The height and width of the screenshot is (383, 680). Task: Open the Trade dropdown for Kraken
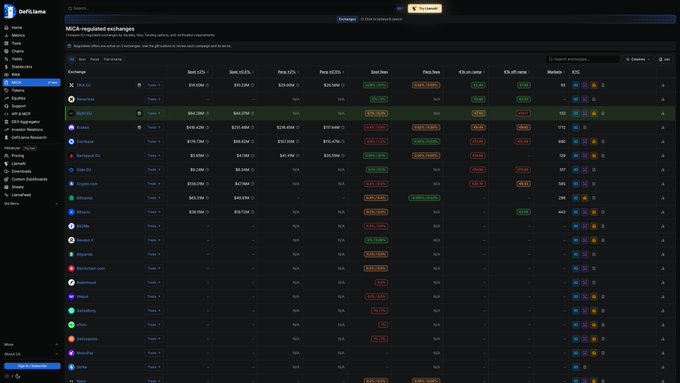(x=154, y=128)
